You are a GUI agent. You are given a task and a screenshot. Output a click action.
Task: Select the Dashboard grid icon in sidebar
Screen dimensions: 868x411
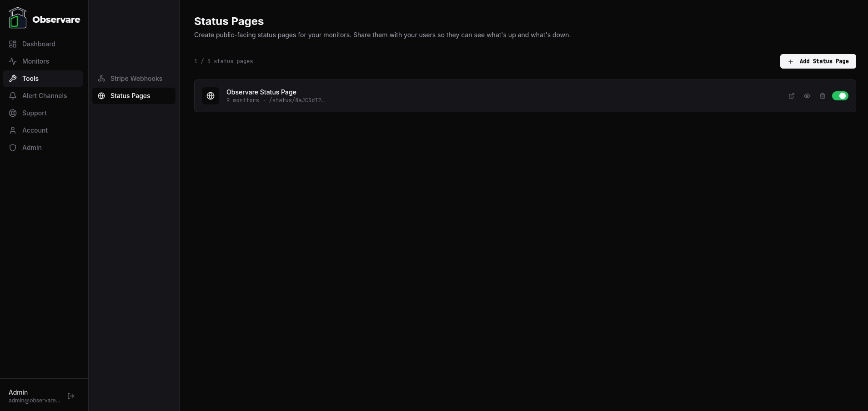pos(13,44)
